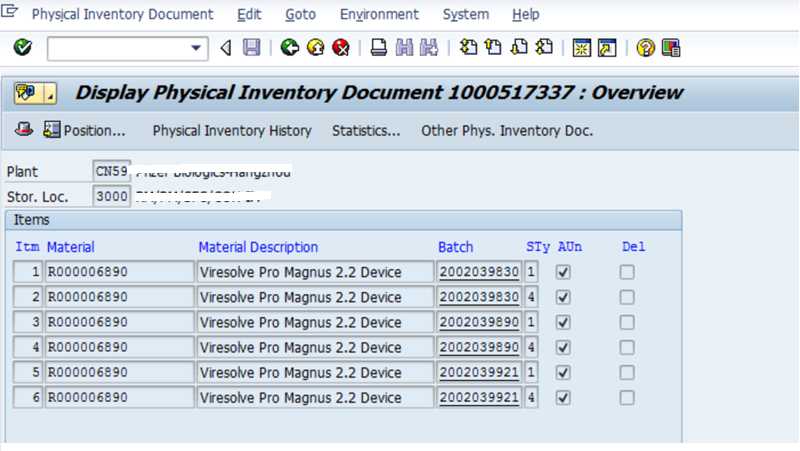Open the Goto menu
The width and height of the screenshot is (800, 451).
click(x=301, y=14)
